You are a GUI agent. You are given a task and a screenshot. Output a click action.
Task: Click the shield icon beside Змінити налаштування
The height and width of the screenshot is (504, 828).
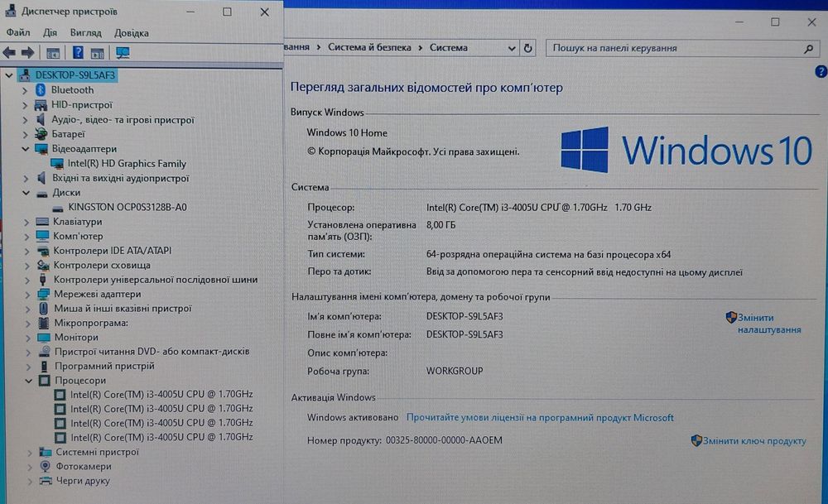pos(731,317)
